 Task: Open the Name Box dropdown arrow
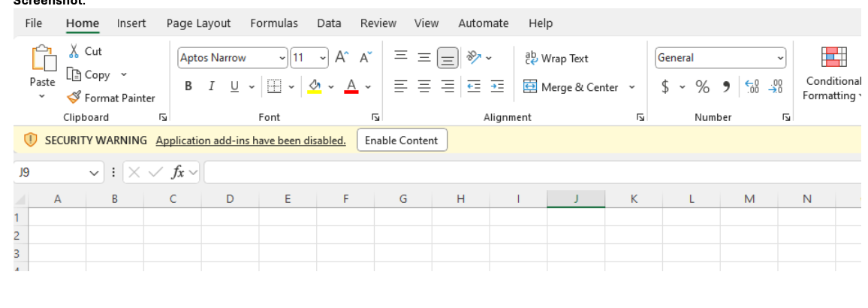coord(94,173)
